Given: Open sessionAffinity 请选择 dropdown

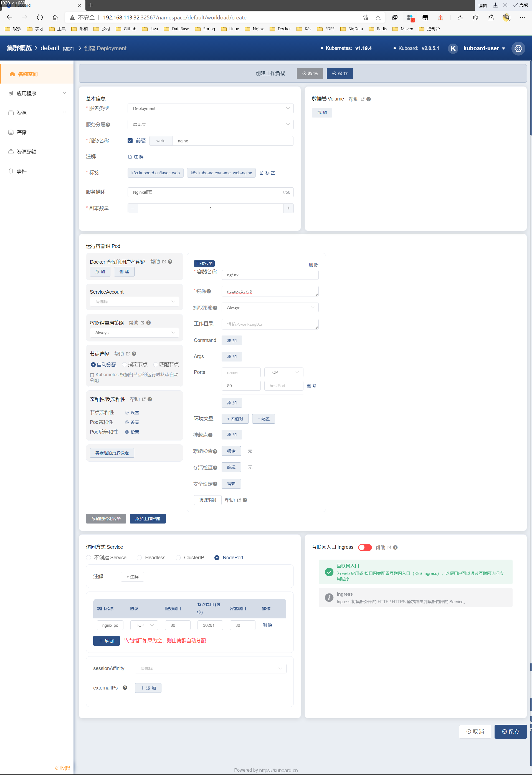Looking at the screenshot, I should [x=210, y=668].
